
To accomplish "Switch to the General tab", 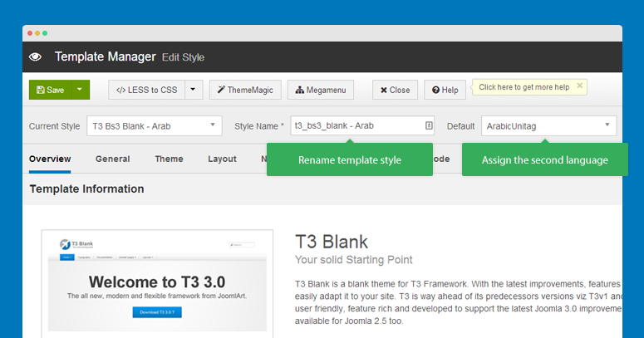I will (x=112, y=159).
